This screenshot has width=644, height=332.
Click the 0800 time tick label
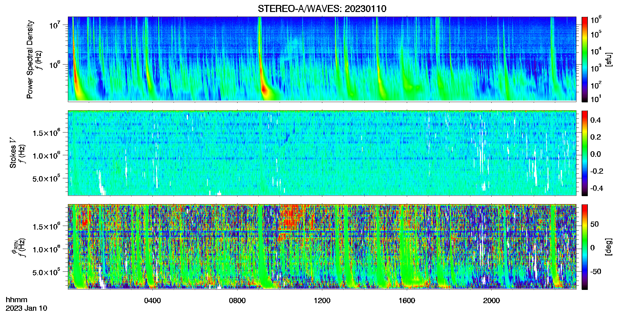tap(237, 301)
